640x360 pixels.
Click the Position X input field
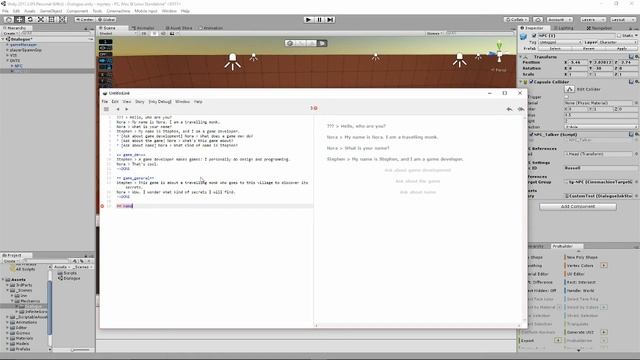pos(579,62)
